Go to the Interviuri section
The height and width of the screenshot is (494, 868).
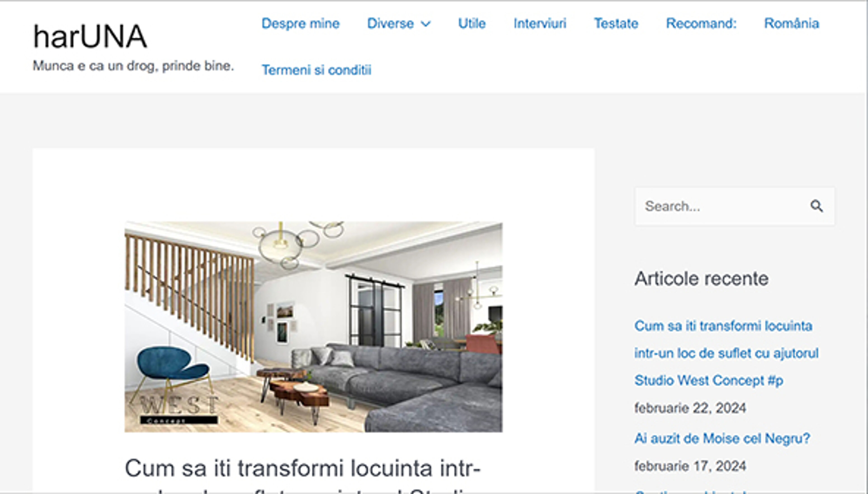(x=540, y=24)
